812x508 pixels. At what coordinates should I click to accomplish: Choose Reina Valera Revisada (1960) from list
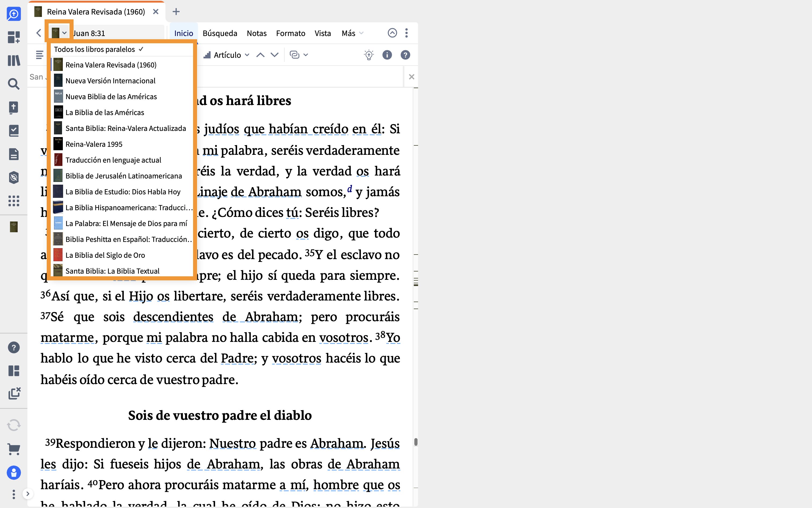coord(122,65)
